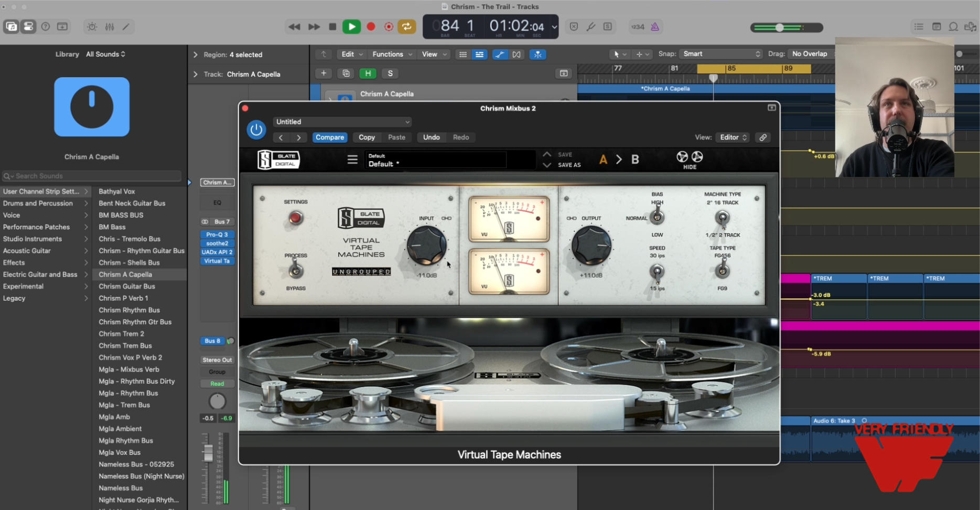Image resolution: width=980 pixels, height=510 pixels.
Task: Toggle the metronome icon
Action: pos(655,27)
